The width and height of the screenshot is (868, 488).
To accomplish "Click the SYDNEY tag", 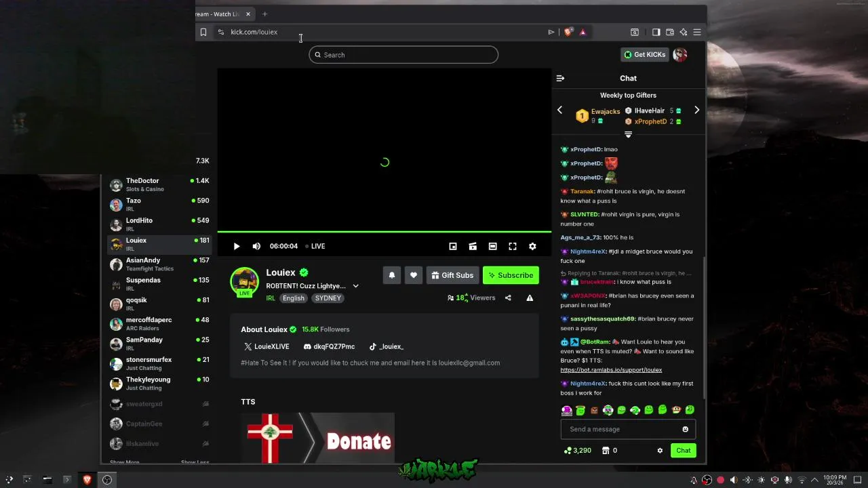I will point(328,298).
